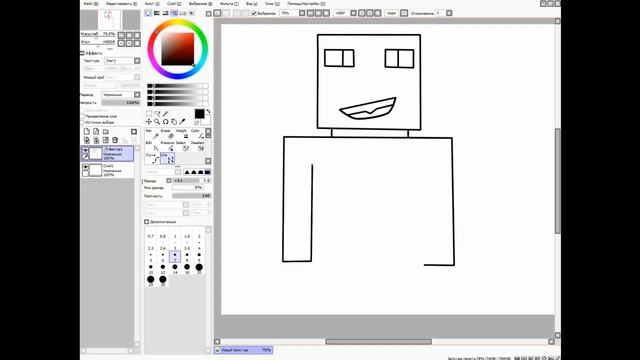Toggle the scratchpad panel icon
Screen dimensions: 640x360
192,13
